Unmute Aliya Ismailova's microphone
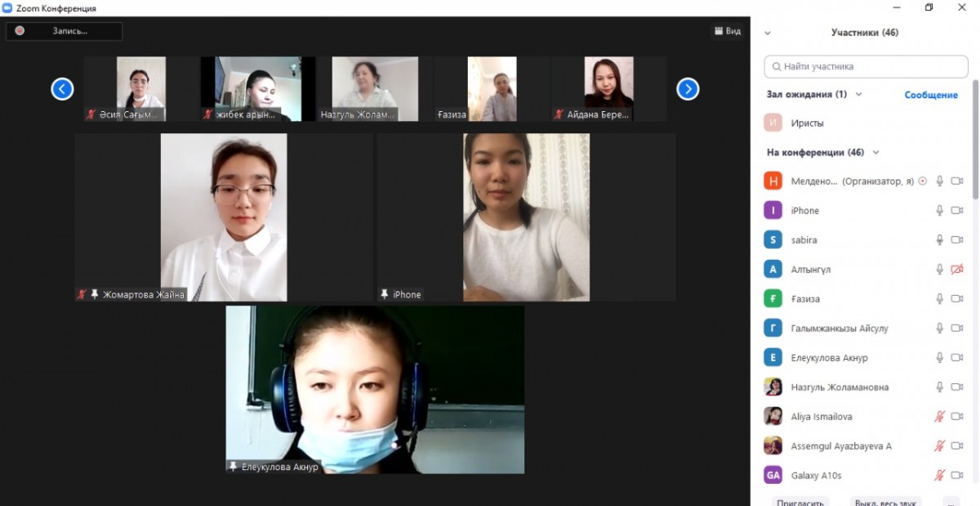The image size is (980, 506). coord(939,417)
